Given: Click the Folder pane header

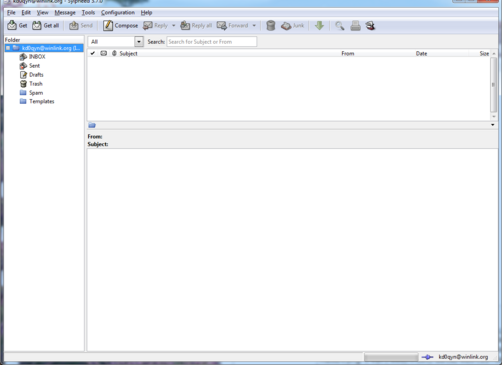Looking at the screenshot, I should click(x=44, y=40).
